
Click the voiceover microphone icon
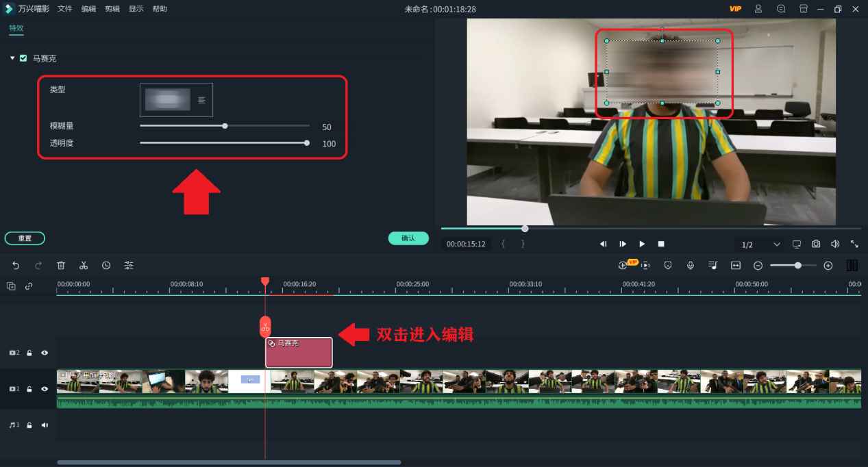point(691,266)
